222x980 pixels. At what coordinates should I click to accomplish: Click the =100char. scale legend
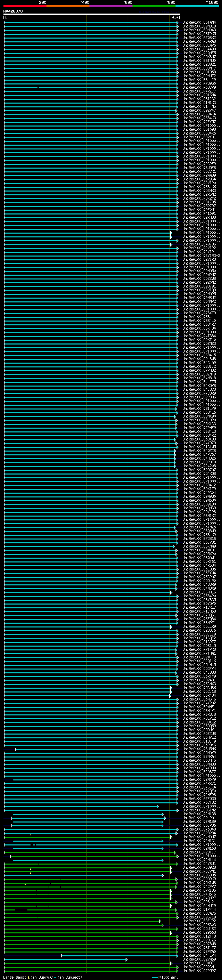pyautogui.click(x=164, y=977)
